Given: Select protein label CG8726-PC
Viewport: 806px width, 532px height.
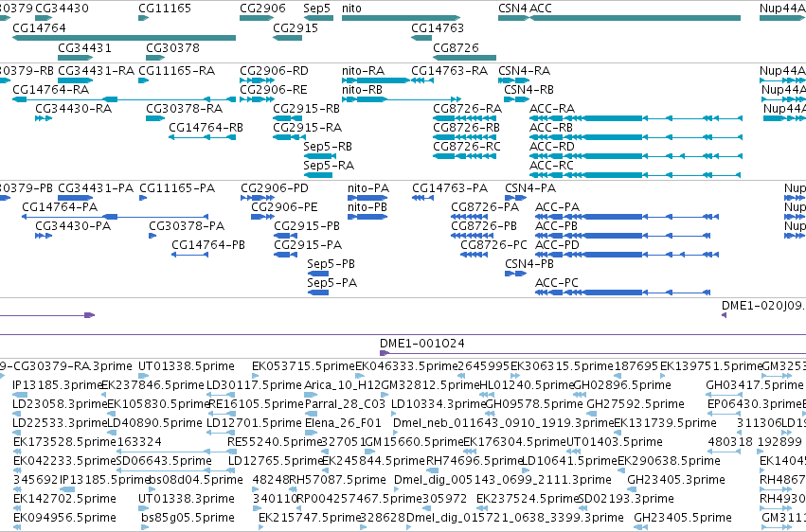Looking at the screenshot, I should 494,245.
